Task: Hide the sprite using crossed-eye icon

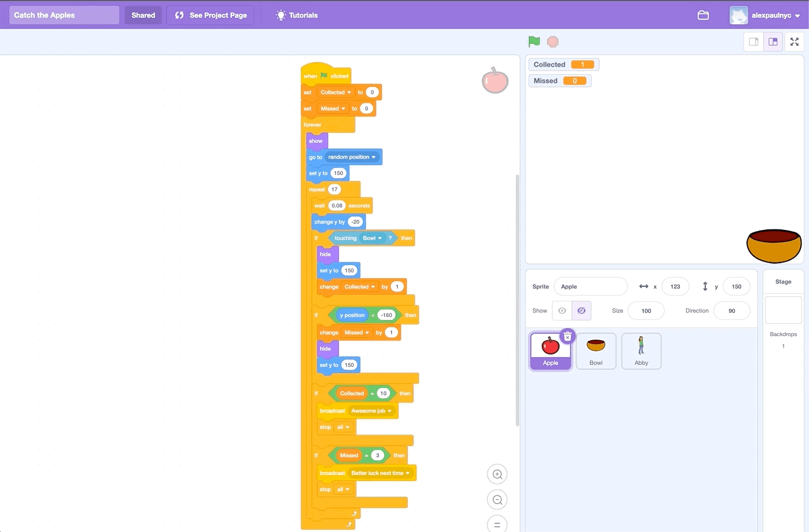Action: (x=581, y=311)
